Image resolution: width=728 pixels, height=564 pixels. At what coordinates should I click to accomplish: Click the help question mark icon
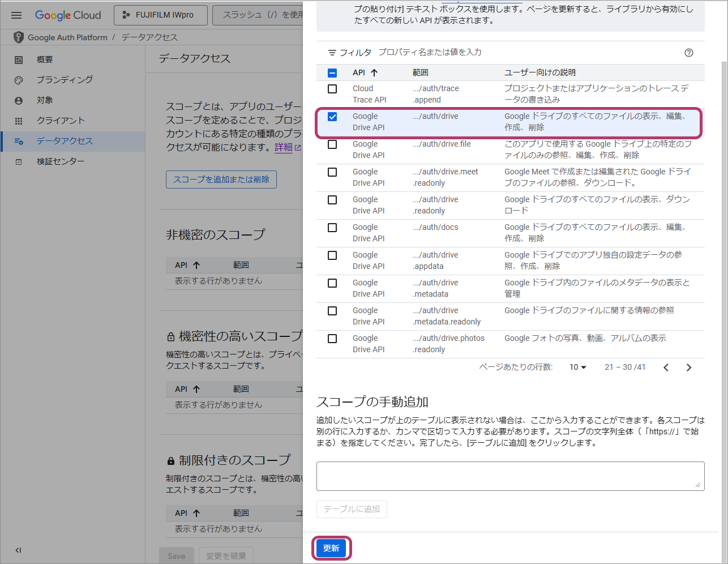(x=688, y=53)
